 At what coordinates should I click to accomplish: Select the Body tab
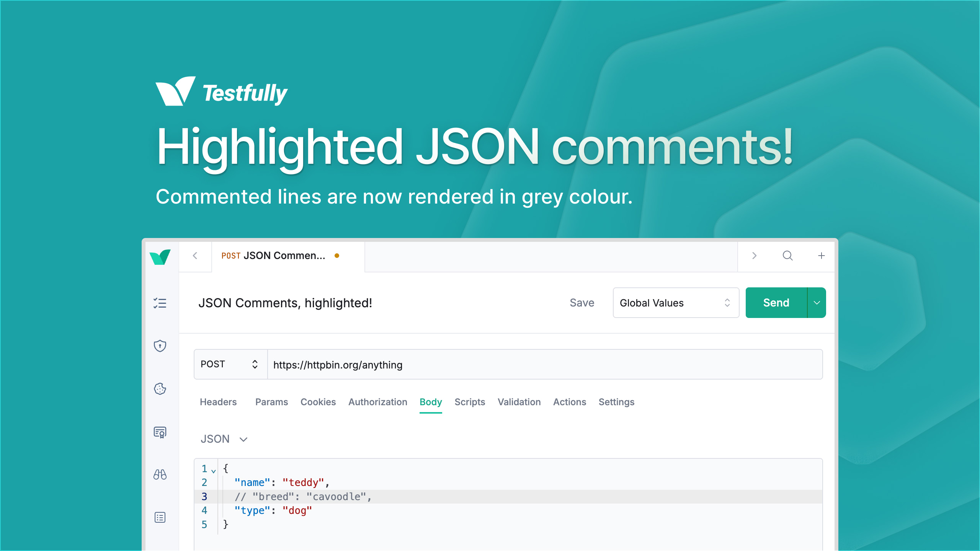(431, 402)
